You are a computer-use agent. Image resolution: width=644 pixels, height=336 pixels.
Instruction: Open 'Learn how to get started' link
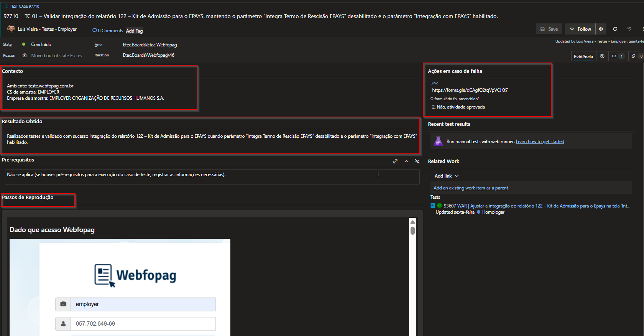(x=540, y=142)
